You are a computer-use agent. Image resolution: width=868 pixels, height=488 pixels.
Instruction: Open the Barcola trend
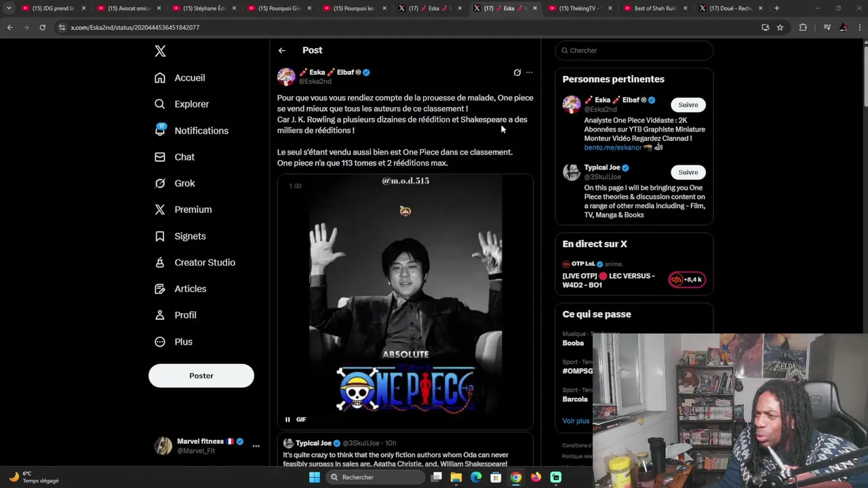click(575, 399)
